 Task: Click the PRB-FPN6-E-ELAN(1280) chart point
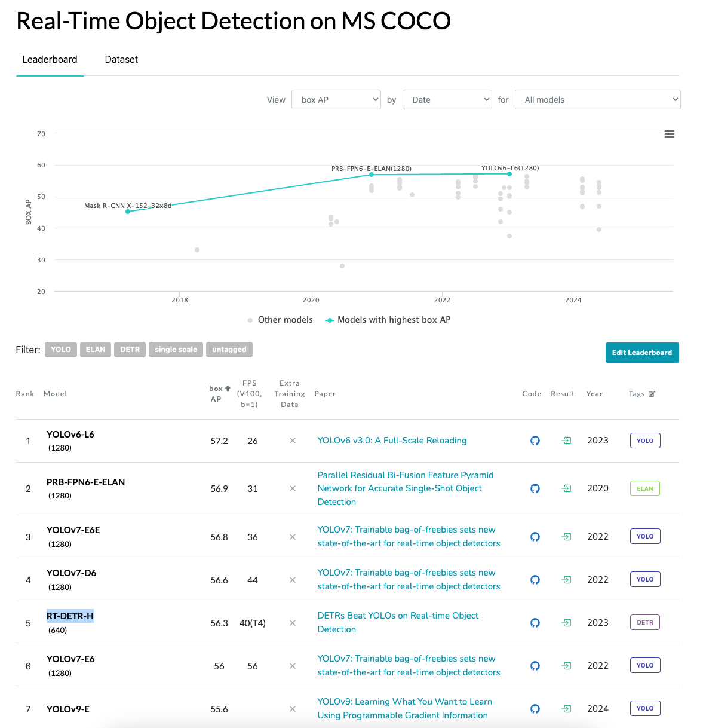(372, 175)
